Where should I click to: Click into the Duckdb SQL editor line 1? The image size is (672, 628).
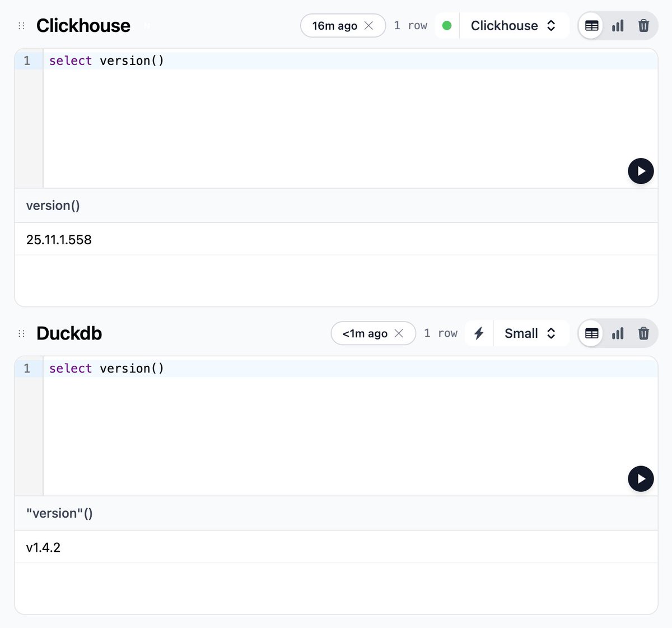click(x=350, y=368)
